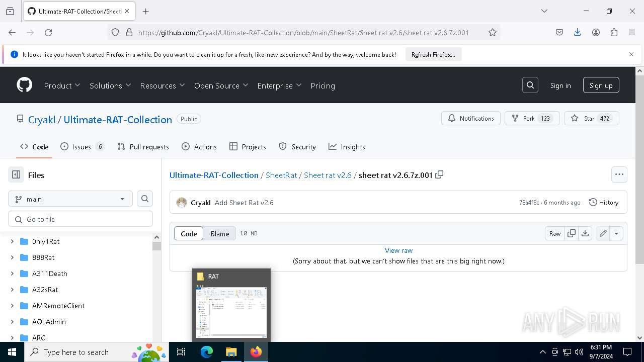644x362 pixels.
Task: Expand the A311Death folder
Action: [x=12, y=274]
